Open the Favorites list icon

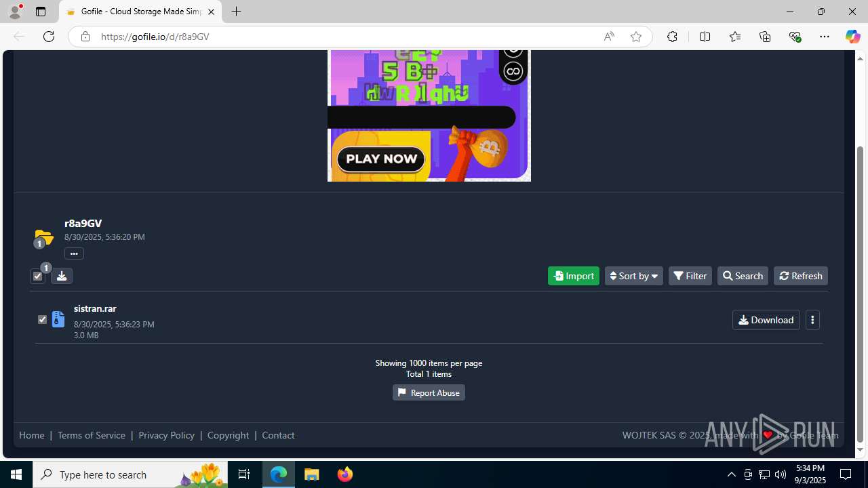(735, 37)
